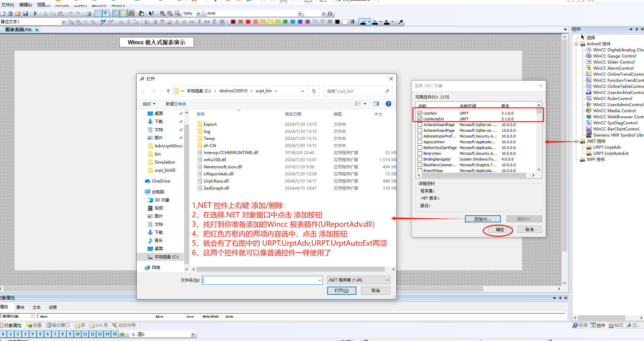This screenshot has height=341, width=644.
Task: Click the 打开(O) button
Action: coord(341,291)
